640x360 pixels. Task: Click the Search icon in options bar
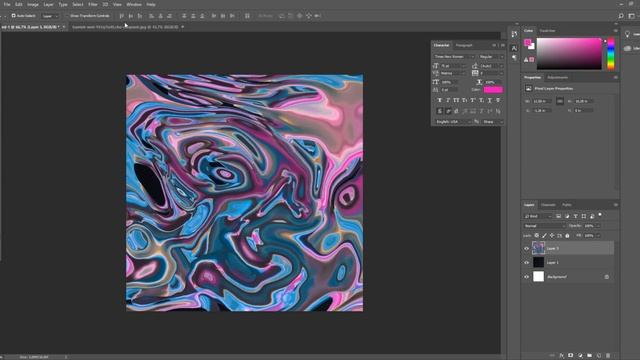coord(621,16)
